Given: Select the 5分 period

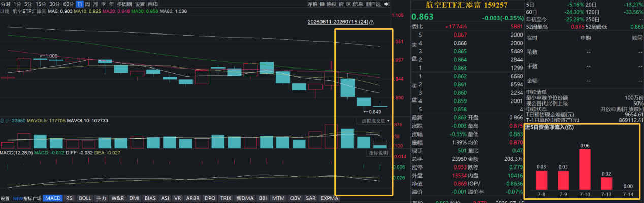Looking at the screenshot, I should point(28,4).
